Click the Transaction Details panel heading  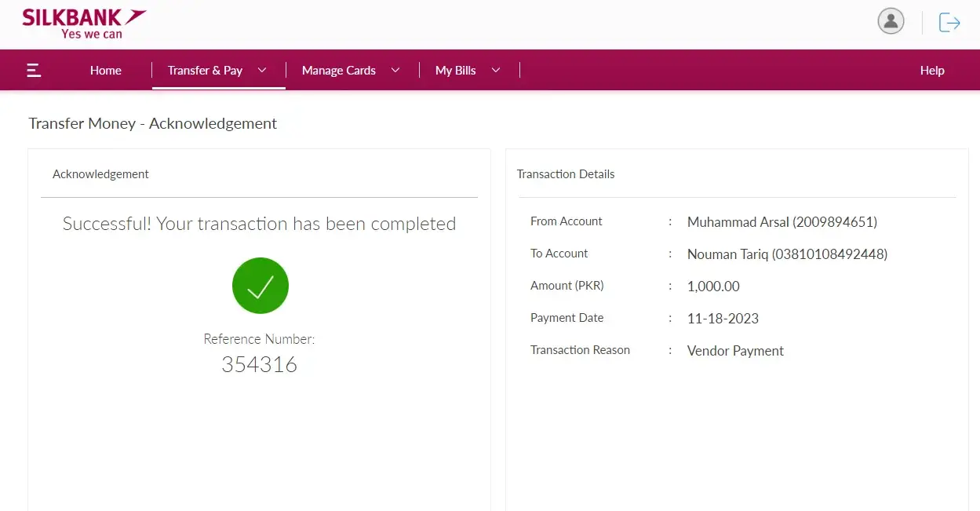click(566, 174)
